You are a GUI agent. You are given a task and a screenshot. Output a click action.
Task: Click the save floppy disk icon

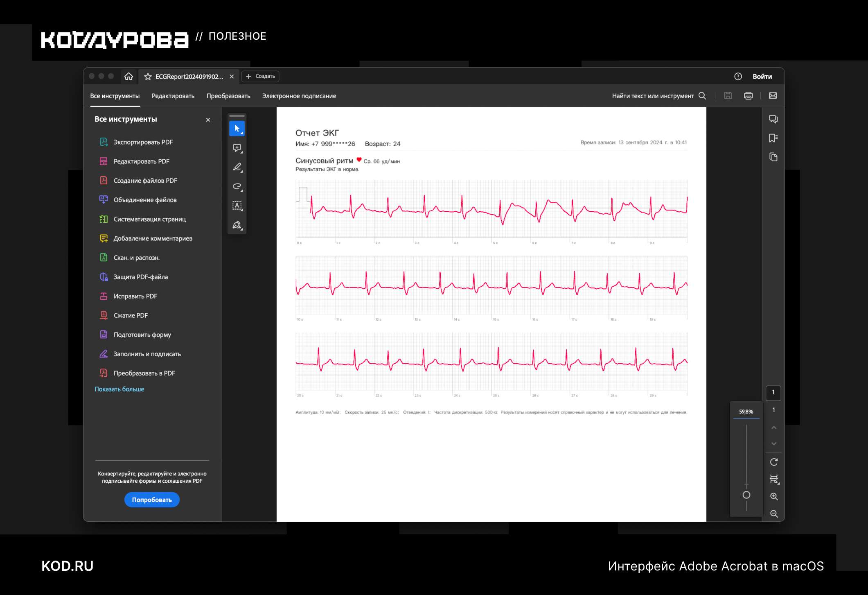[x=728, y=96]
